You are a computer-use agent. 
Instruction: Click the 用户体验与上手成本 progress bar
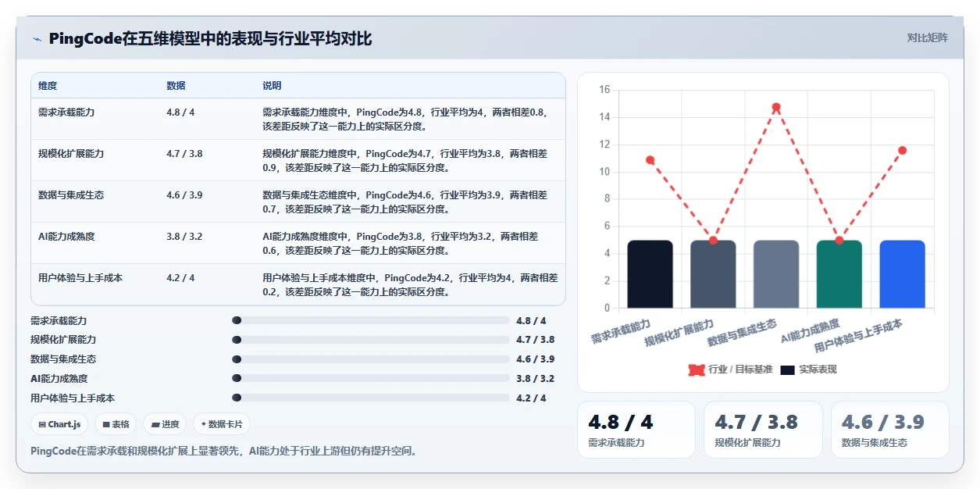click(371, 398)
